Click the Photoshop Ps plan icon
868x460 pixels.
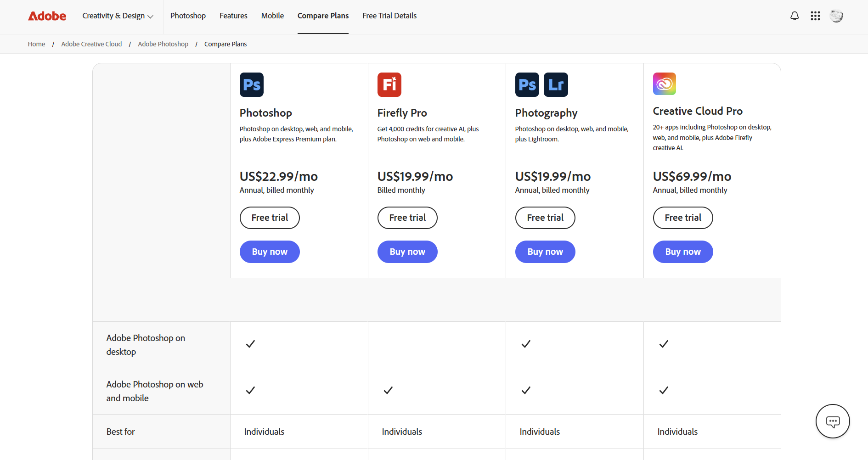251,84
